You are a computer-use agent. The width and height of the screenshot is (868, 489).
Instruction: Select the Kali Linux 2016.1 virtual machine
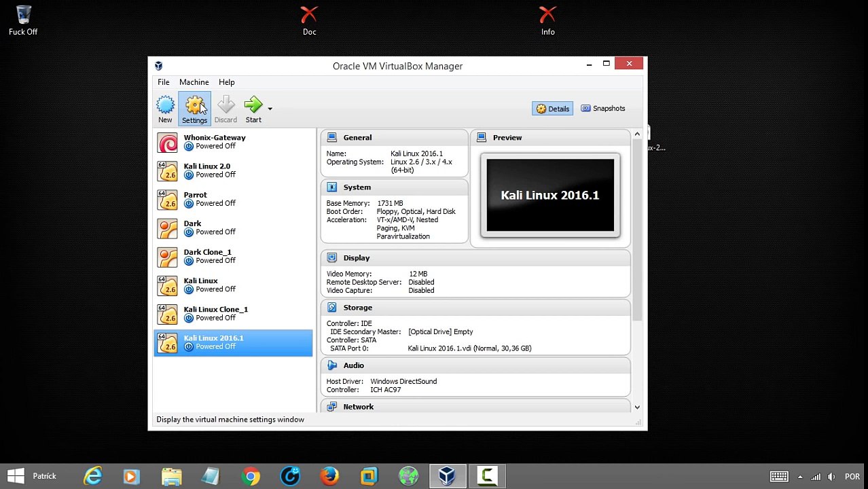tap(233, 342)
